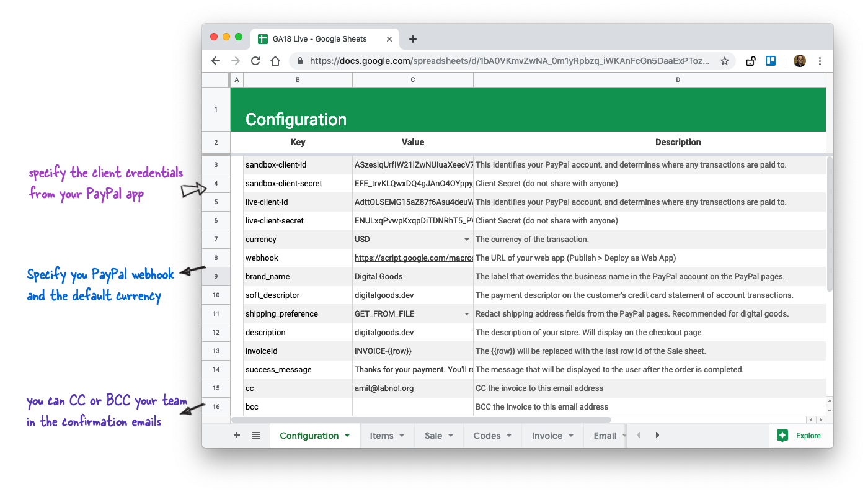Open shipping_preference GET_FROM_FILE dropdown
868x494 pixels.
point(467,314)
